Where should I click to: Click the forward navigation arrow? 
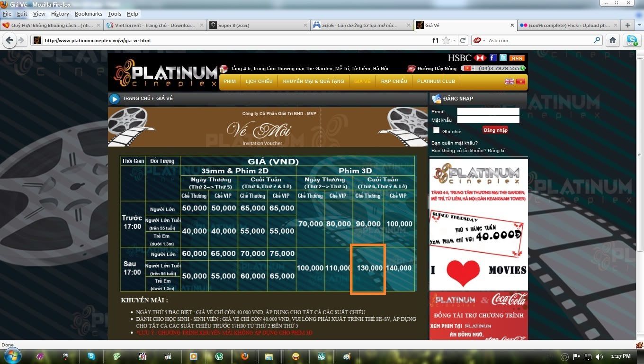tap(21, 40)
